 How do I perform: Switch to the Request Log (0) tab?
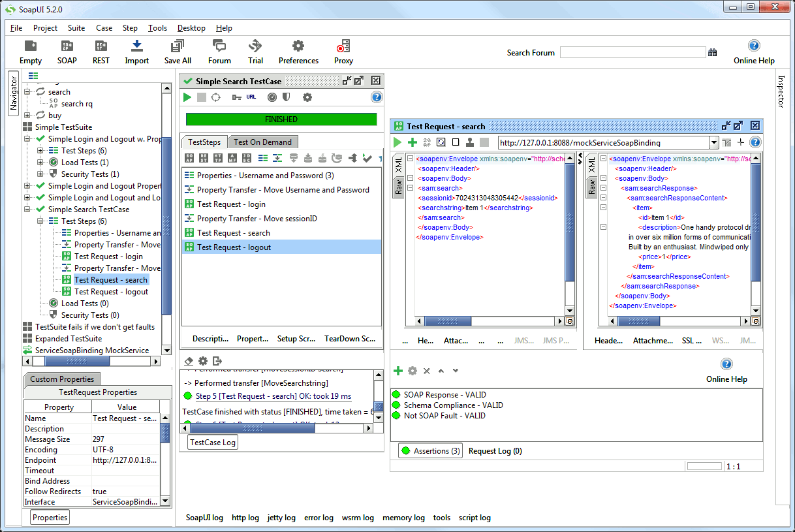[495, 451]
